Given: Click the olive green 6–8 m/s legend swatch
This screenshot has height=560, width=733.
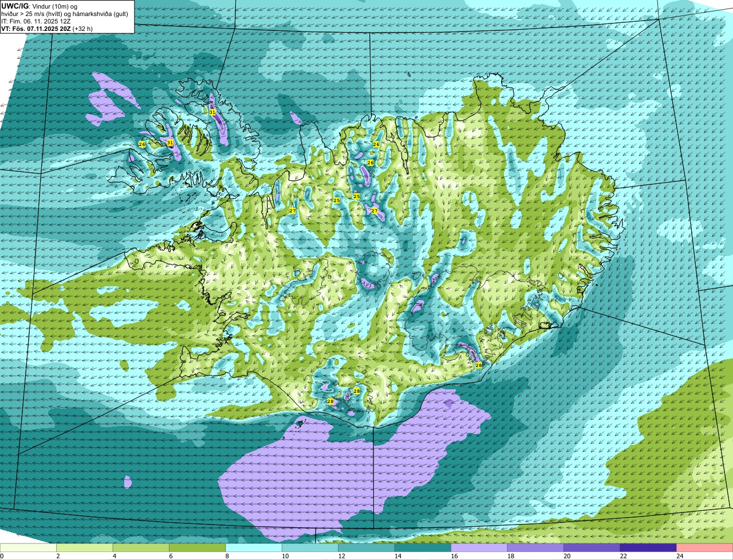Looking at the screenshot, I should [198, 547].
